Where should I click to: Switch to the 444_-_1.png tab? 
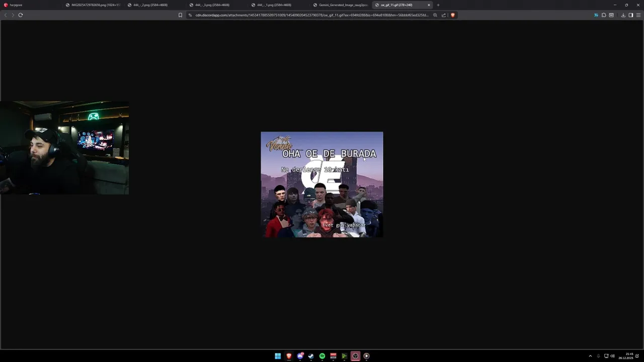point(279,5)
